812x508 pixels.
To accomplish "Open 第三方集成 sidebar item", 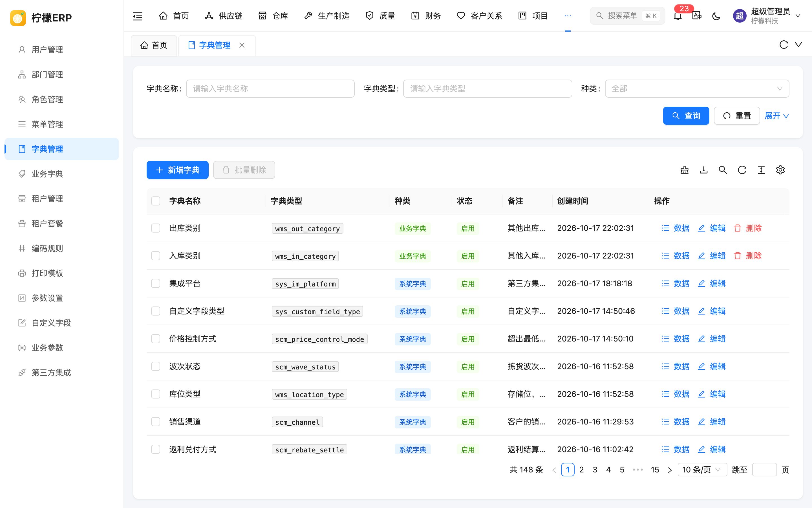I will point(62,373).
